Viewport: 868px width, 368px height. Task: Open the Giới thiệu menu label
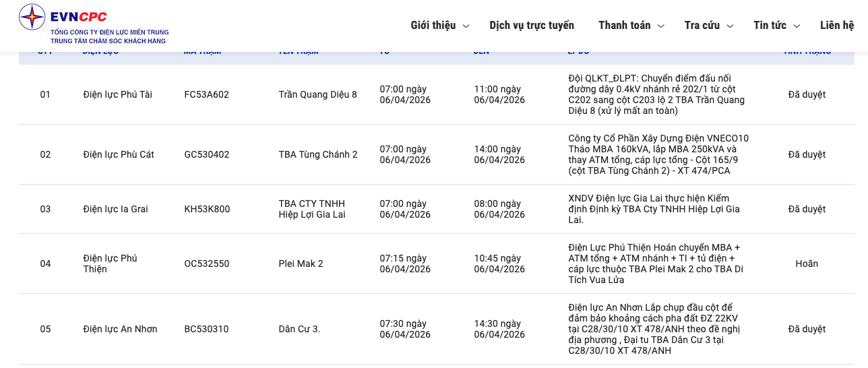pyautogui.click(x=433, y=26)
